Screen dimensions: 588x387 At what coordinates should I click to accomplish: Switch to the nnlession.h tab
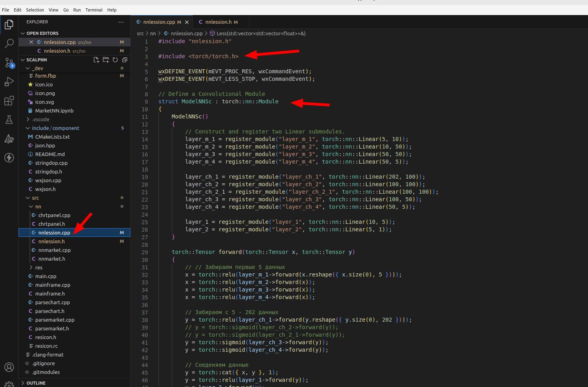[x=218, y=22]
